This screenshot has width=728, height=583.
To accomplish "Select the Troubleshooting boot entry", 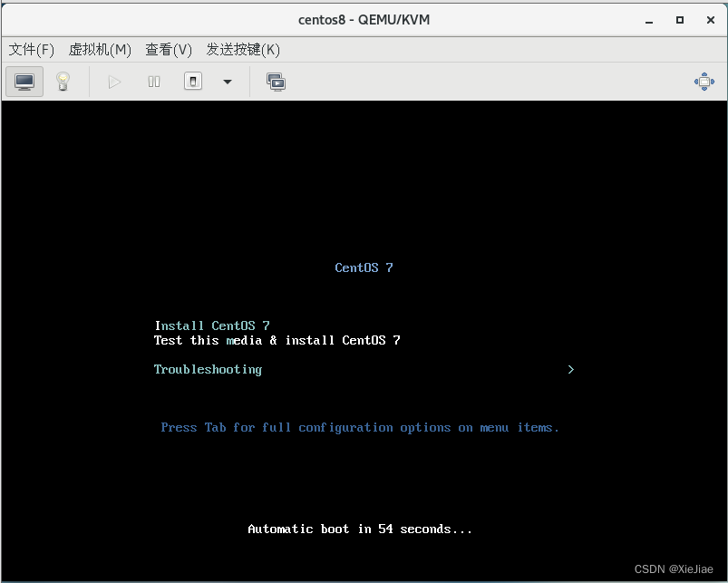I will point(208,370).
